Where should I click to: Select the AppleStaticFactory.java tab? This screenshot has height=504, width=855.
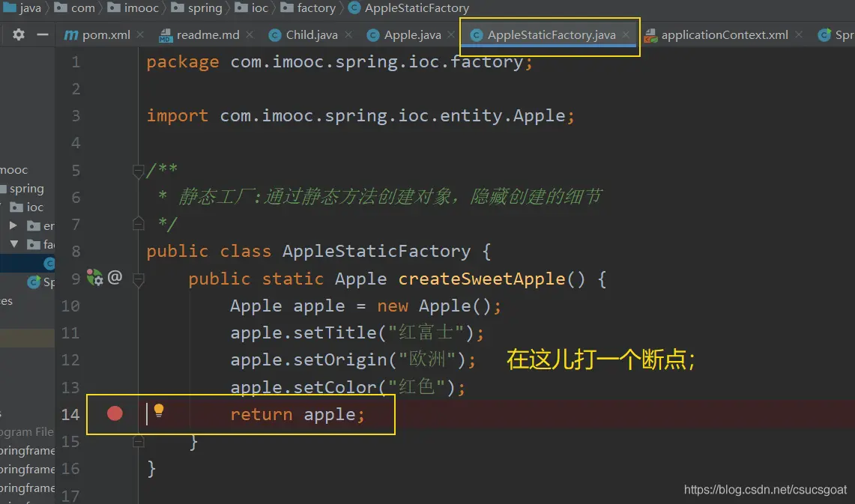[x=543, y=35]
